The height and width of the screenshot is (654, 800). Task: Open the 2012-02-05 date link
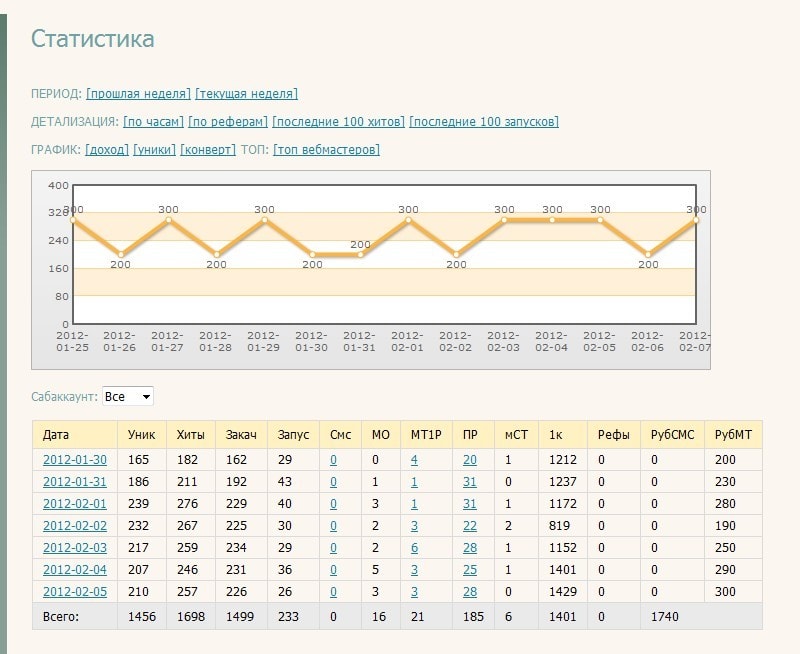point(74,592)
